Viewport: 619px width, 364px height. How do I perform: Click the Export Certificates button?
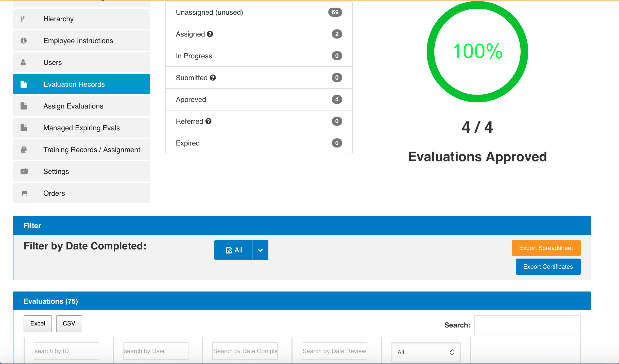click(x=548, y=266)
